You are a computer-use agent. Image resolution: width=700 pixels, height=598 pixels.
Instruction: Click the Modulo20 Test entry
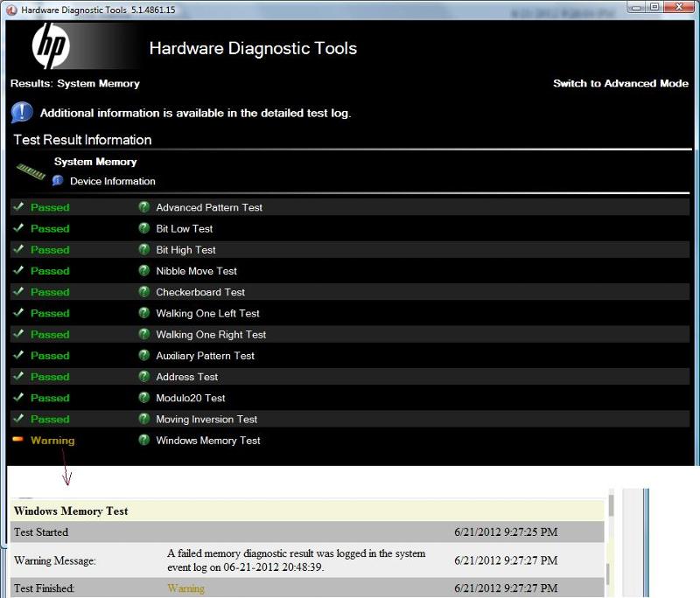(190, 399)
